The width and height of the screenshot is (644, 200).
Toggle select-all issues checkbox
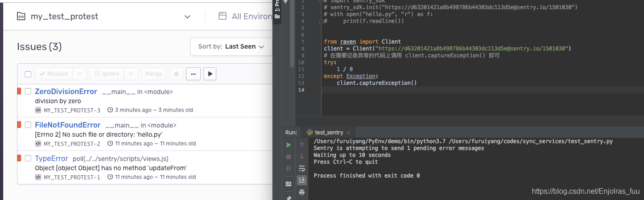point(28,74)
